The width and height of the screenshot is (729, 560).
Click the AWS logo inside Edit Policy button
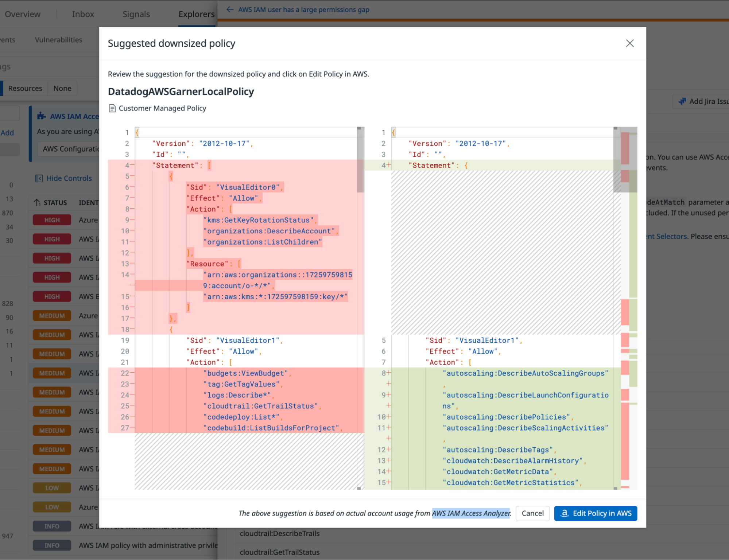tap(565, 513)
